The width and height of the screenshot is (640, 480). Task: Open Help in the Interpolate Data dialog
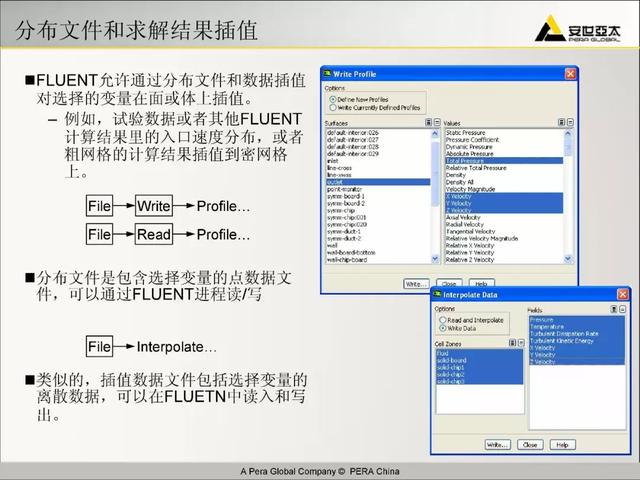click(562, 444)
